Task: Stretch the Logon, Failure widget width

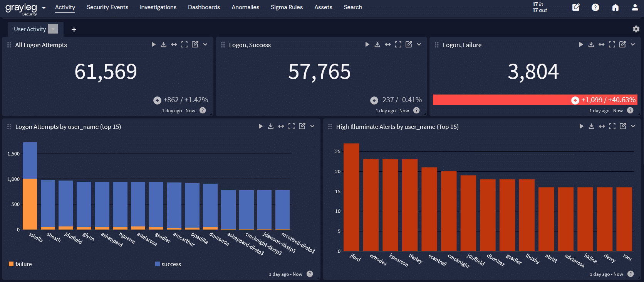Action: (x=602, y=44)
